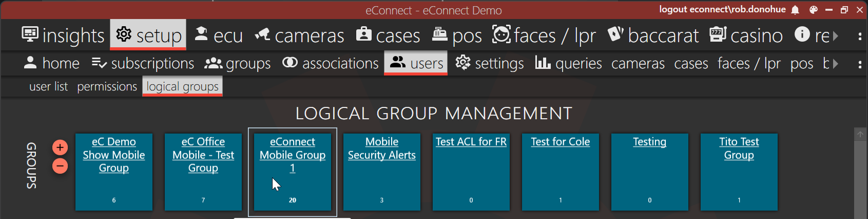Open the groups sub-tab
Screen dimensions: 868x219
(x=237, y=63)
